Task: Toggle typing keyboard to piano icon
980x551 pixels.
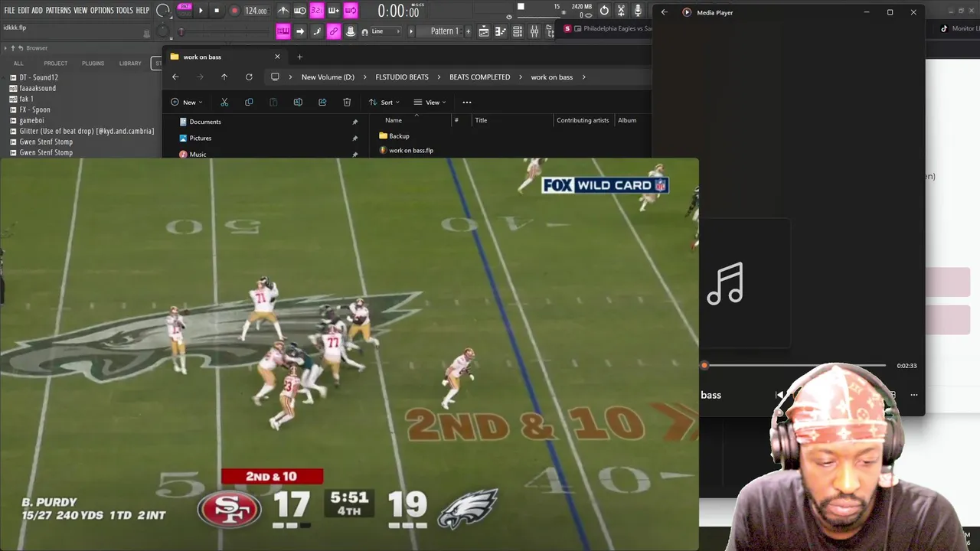Action: (283, 31)
